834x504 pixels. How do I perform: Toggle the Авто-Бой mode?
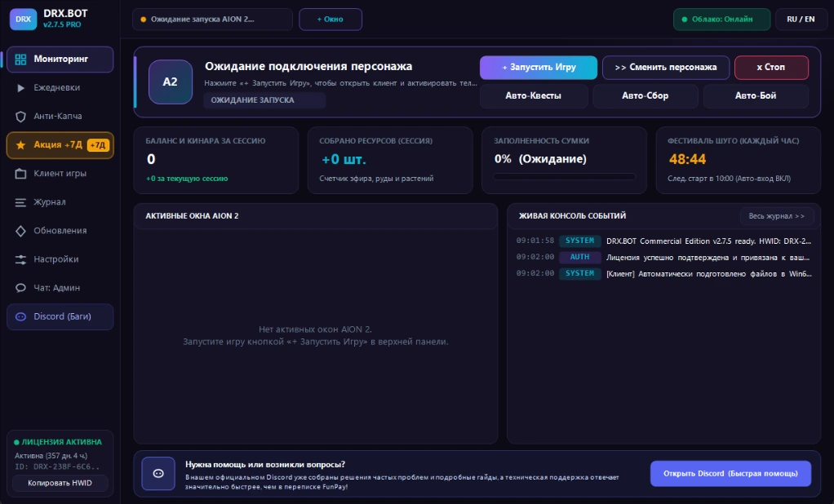pos(756,95)
